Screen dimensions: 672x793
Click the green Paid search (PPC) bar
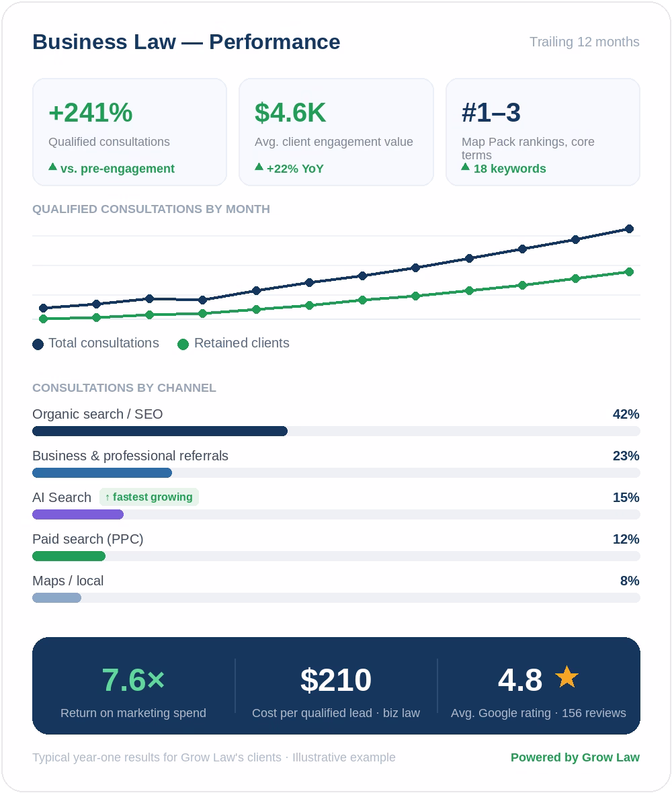[x=69, y=556]
